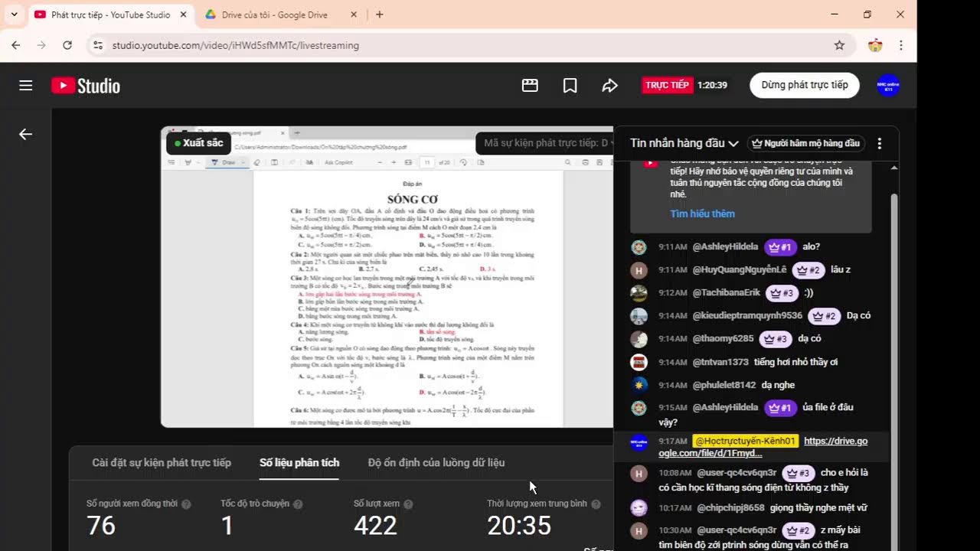The image size is (980, 551).
Task: Close the Google Drive browser tab
Action: [353, 15]
